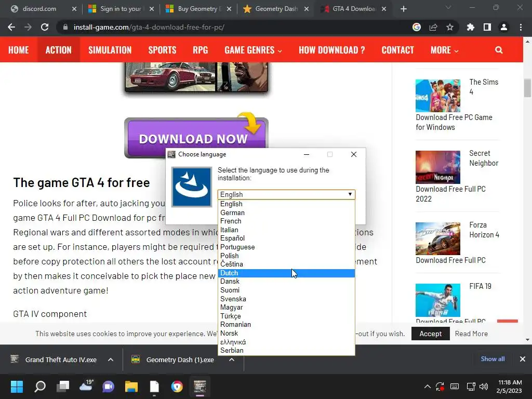Viewport: 532px width, 399px height.
Task: Select Svenska from the language list
Action: point(286,299)
